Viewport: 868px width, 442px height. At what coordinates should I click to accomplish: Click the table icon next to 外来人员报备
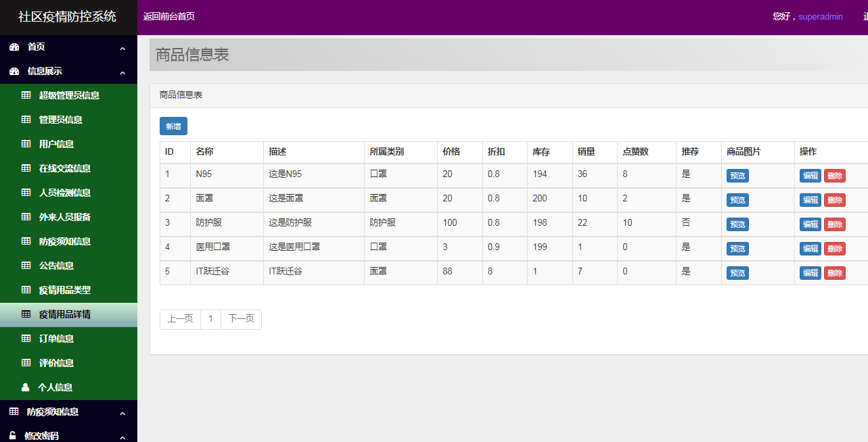tap(26, 217)
